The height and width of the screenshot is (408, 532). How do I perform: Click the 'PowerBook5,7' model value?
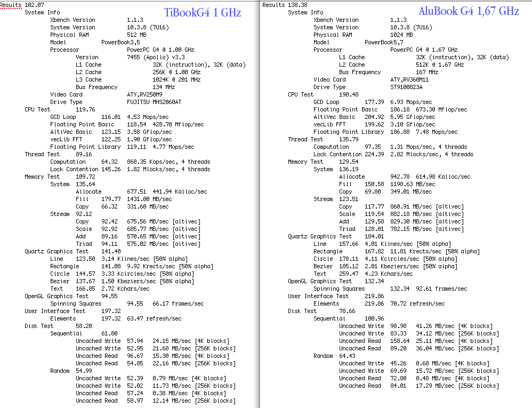coord(384,43)
